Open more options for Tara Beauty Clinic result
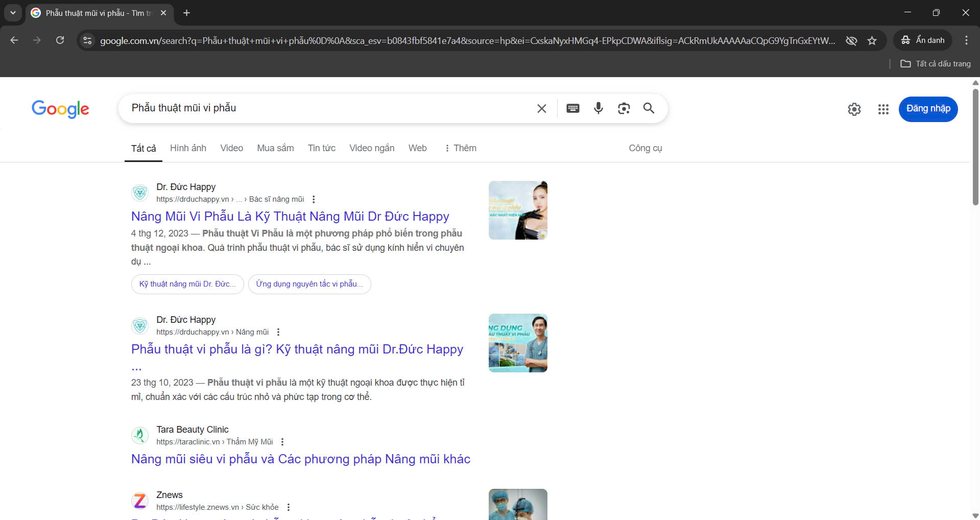 282,442
